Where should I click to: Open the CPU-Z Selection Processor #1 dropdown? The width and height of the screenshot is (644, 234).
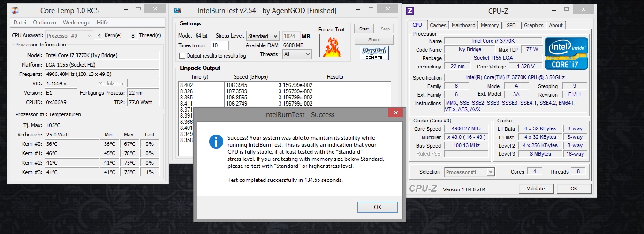click(x=470, y=172)
